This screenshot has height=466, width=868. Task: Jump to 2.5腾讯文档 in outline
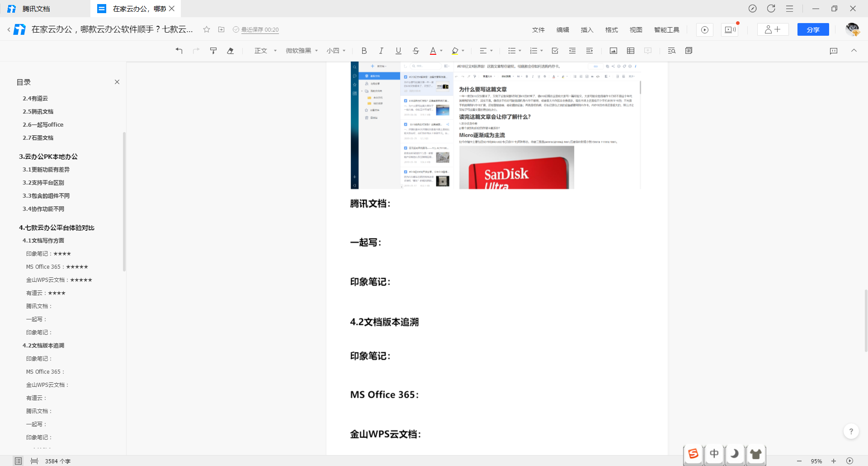point(38,111)
